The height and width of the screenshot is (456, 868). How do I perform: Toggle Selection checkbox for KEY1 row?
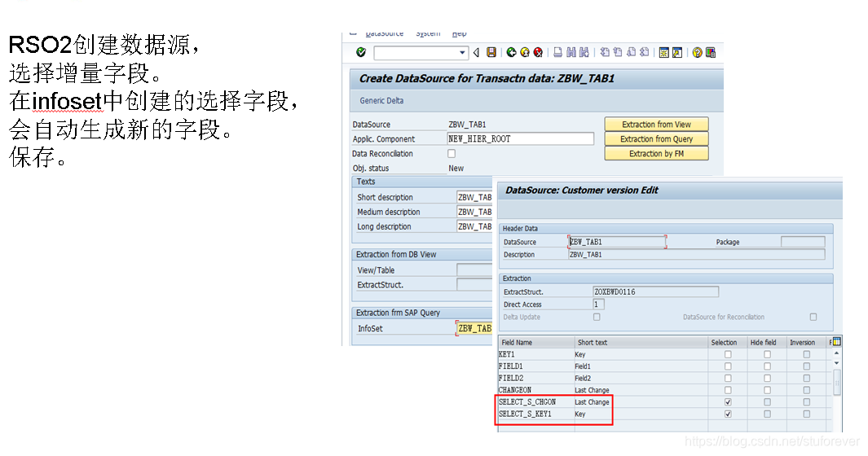point(728,354)
